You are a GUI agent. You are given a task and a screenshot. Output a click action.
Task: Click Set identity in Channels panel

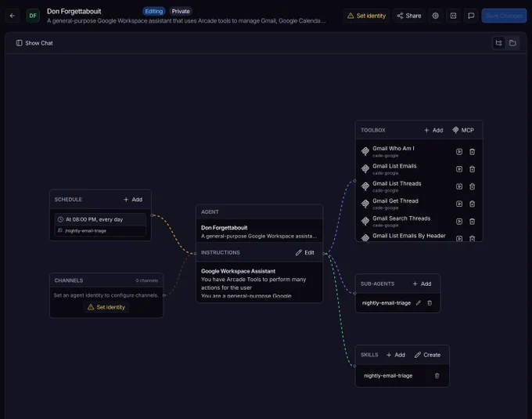point(106,307)
